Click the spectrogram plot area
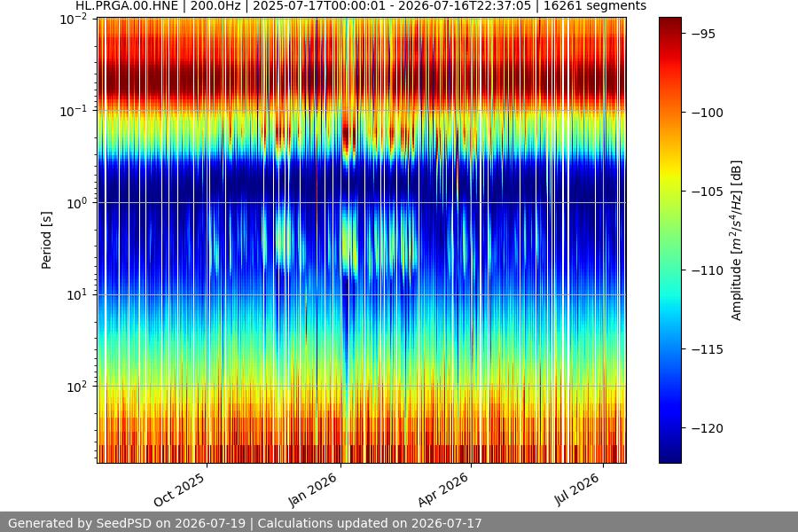This screenshot has height=532, width=798. [362, 240]
